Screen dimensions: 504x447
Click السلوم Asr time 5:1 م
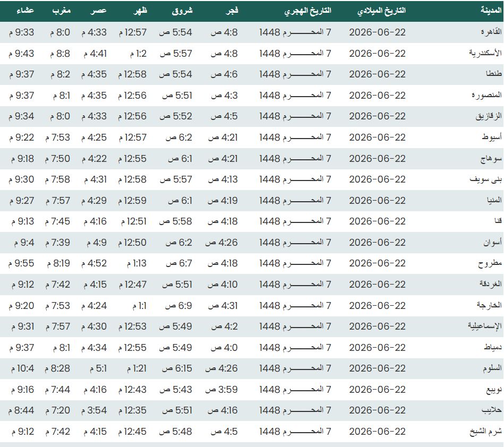click(x=98, y=368)
